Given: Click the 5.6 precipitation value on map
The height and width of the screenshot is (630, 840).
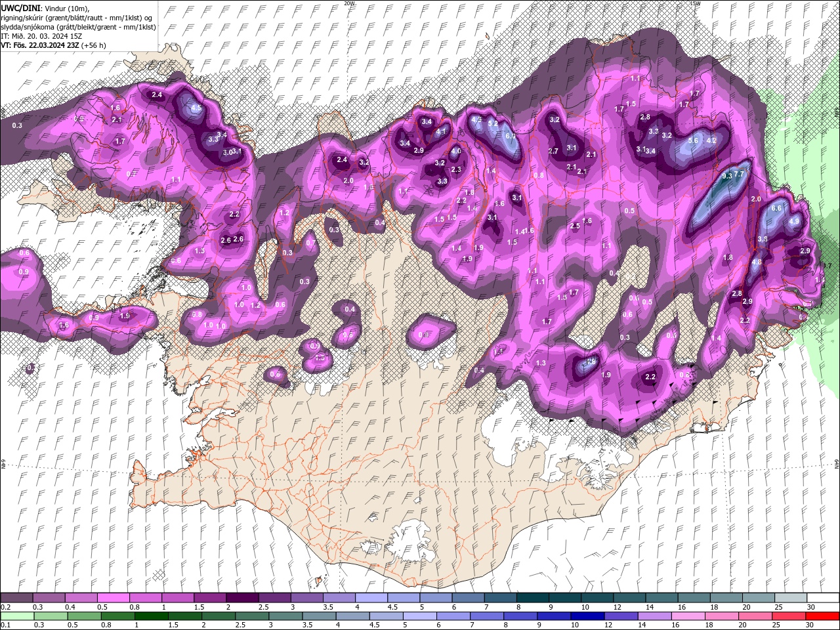Looking at the screenshot, I should [x=693, y=140].
